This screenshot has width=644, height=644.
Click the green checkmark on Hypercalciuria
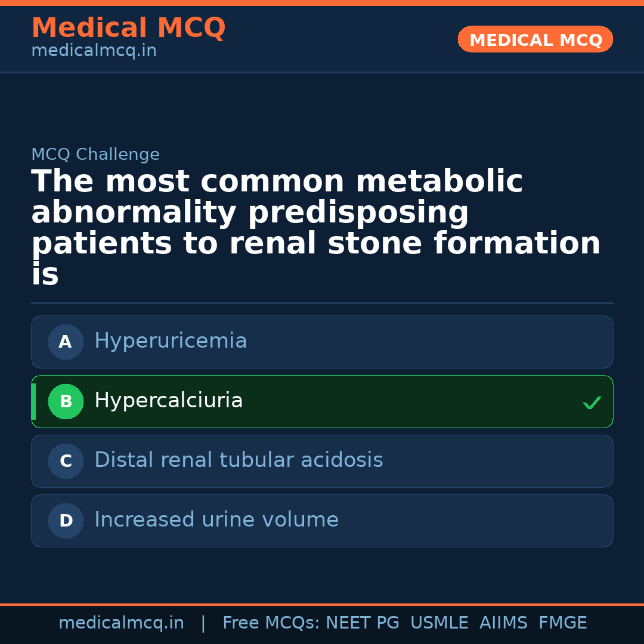click(x=592, y=403)
